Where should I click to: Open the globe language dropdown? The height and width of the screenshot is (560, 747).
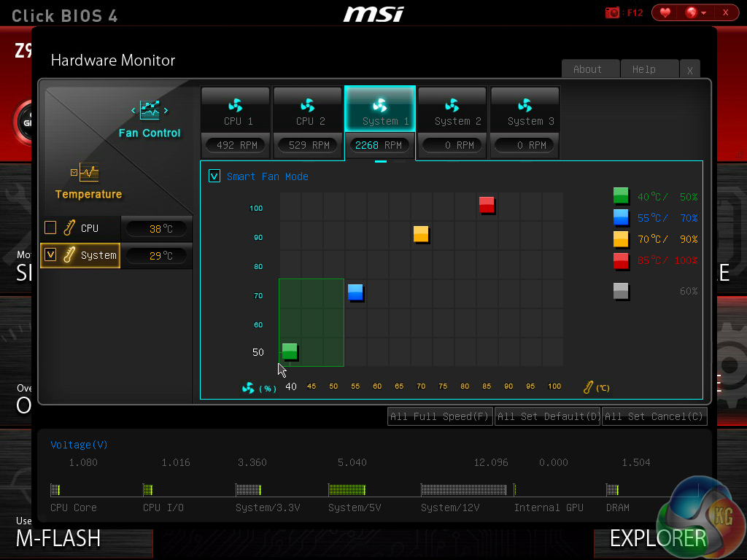(x=695, y=13)
